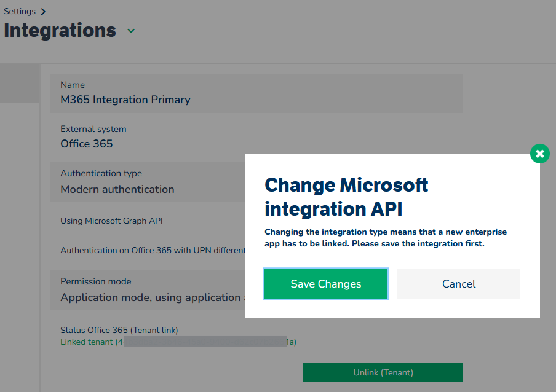This screenshot has width=556, height=392.
Task: Click the Using Microsoft Graph API option
Action: click(111, 221)
